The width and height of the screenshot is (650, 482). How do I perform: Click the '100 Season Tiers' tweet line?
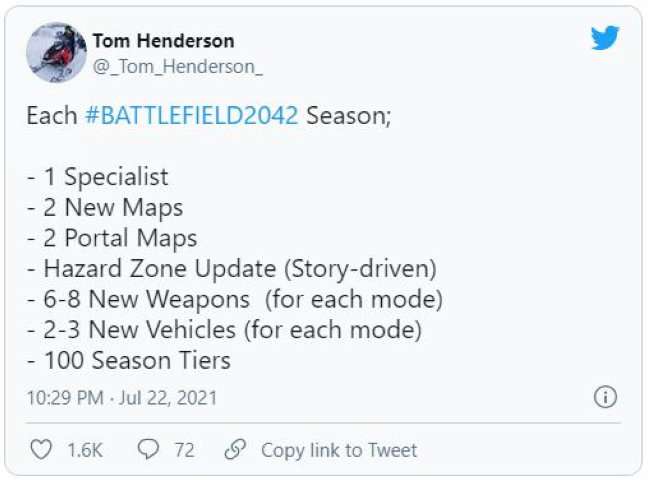(x=129, y=360)
